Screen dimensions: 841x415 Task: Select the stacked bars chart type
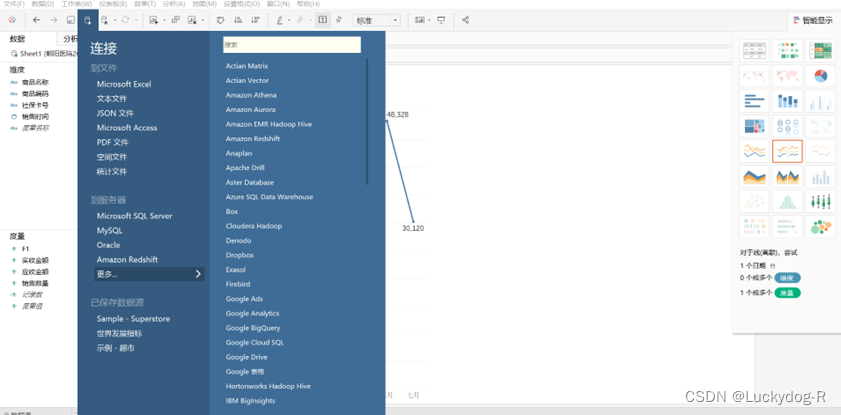787,101
